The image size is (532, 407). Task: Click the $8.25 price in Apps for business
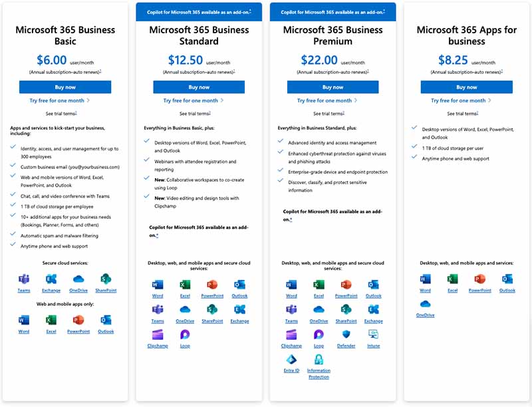453,60
